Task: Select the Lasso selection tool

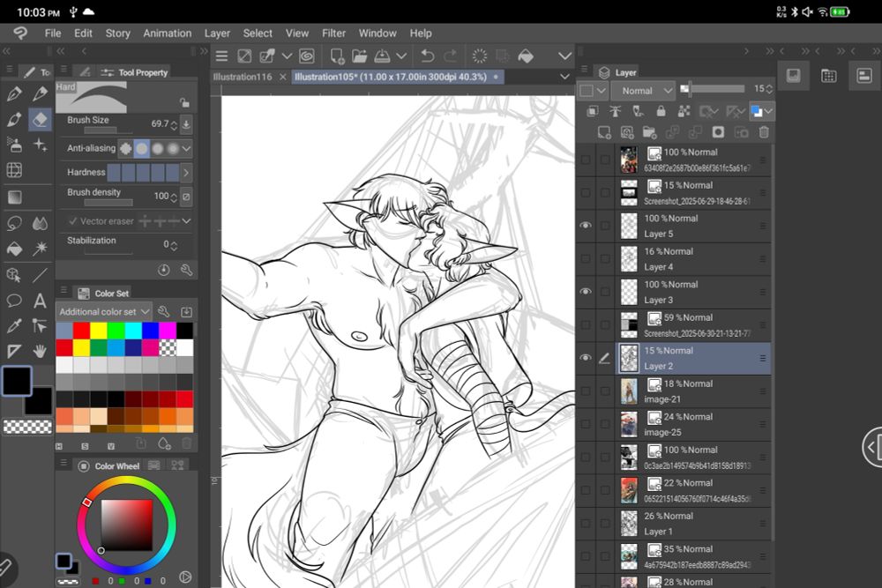Action: (15, 223)
